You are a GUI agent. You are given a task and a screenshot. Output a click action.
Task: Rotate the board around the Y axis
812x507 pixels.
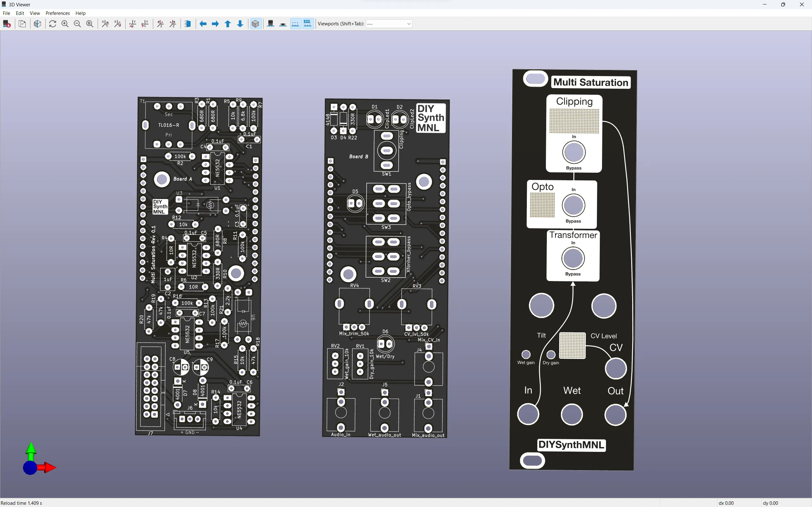point(133,24)
